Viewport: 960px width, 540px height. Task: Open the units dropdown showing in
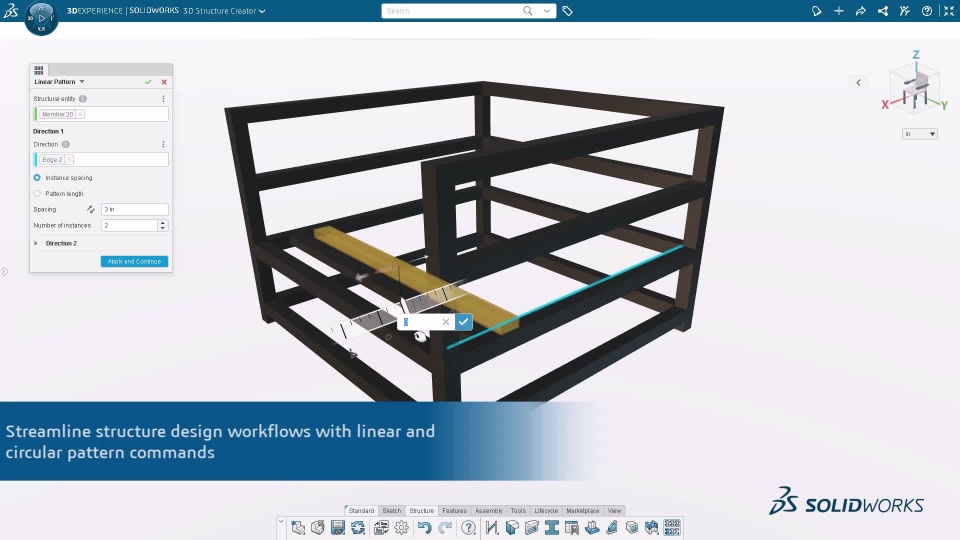[920, 133]
